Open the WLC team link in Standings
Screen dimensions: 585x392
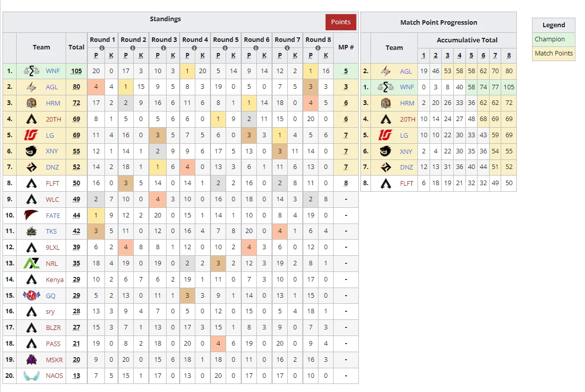[x=52, y=199]
